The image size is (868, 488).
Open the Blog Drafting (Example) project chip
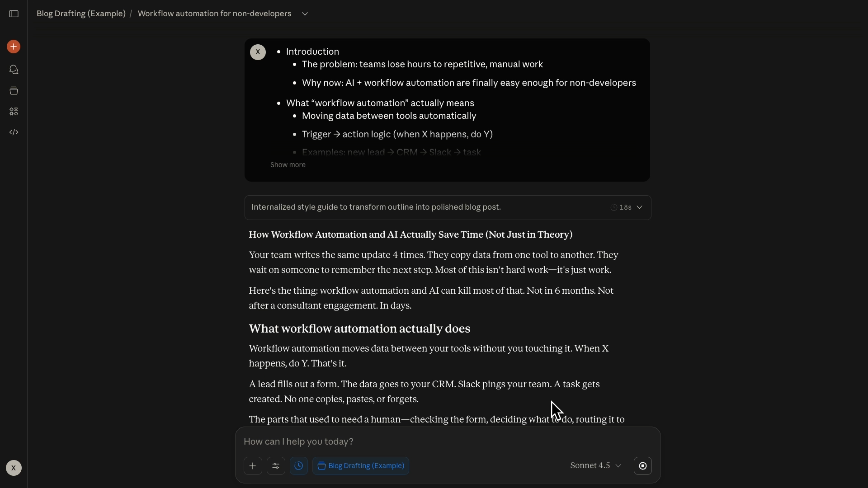click(x=360, y=466)
